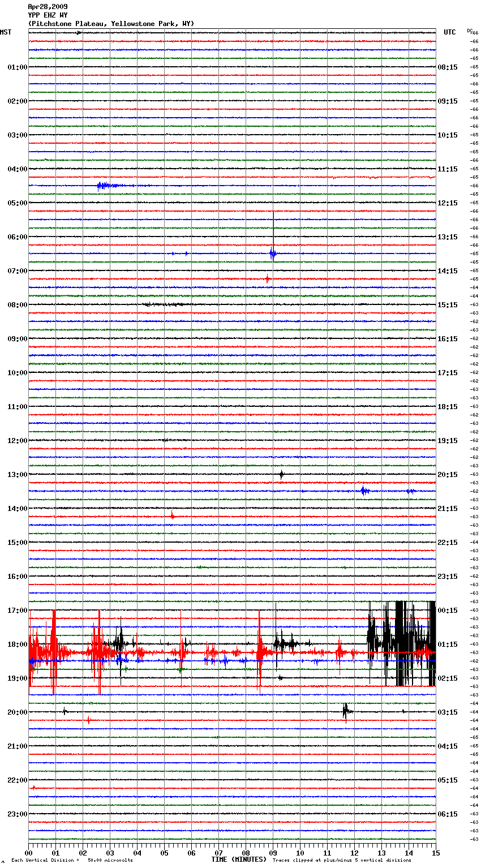481x868 pixels.
Task: Select the 19:00 MST time label
Action: (17, 678)
